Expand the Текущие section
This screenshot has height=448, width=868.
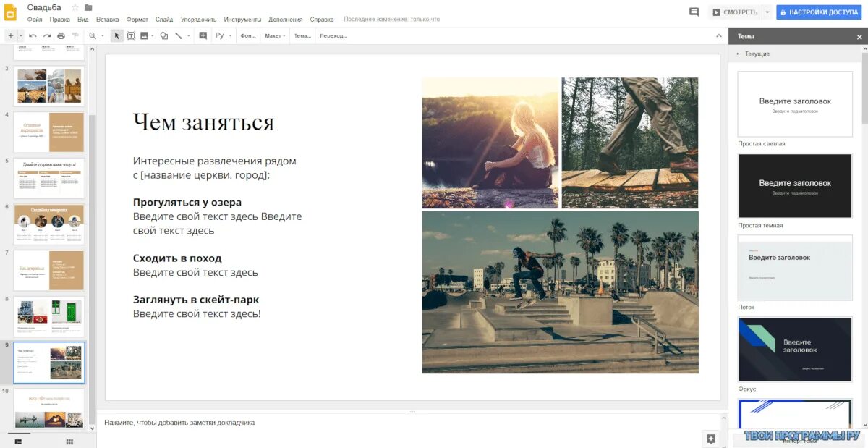click(x=754, y=54)
